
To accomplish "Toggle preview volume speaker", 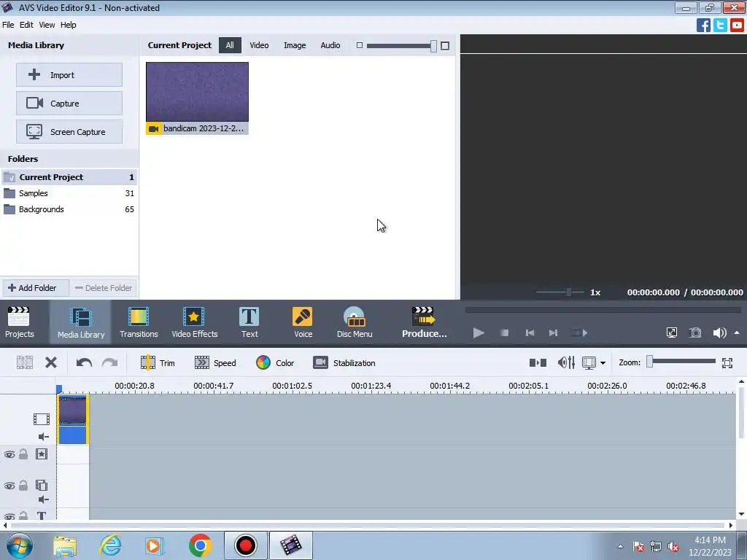I will click(x=719, y=332).
